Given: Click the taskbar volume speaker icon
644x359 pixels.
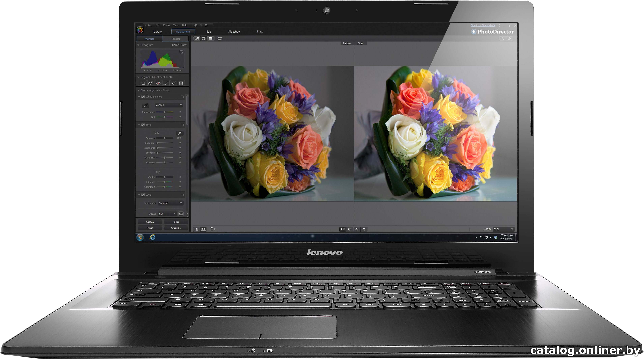Looking at the screenshot, I should pyautogui.click(x=491, y=237).
